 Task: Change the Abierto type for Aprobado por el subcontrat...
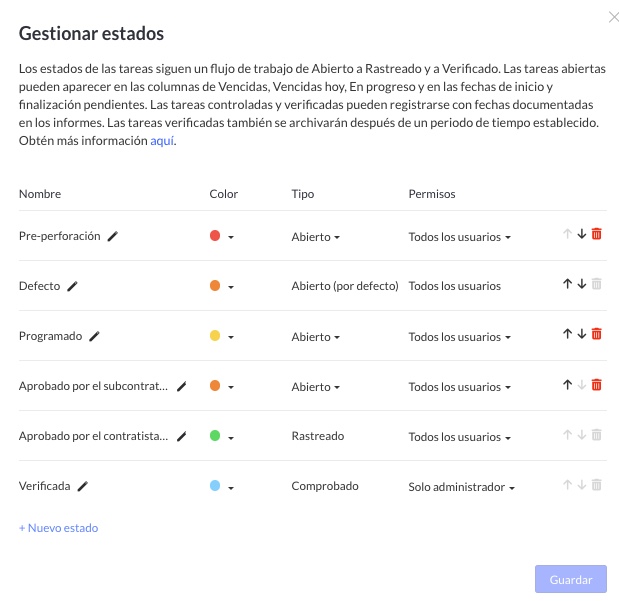click(x=315, y=387)
